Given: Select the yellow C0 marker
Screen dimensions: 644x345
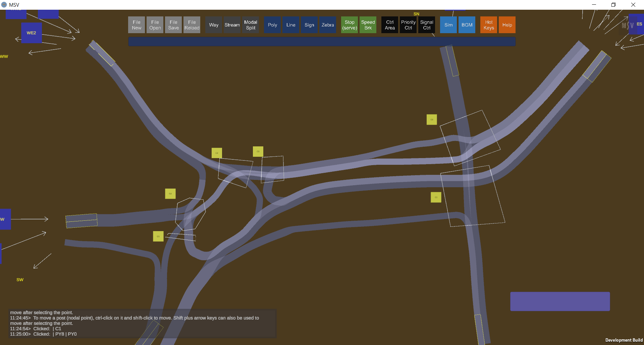Looking at the screenshot, I should [432, 120].
